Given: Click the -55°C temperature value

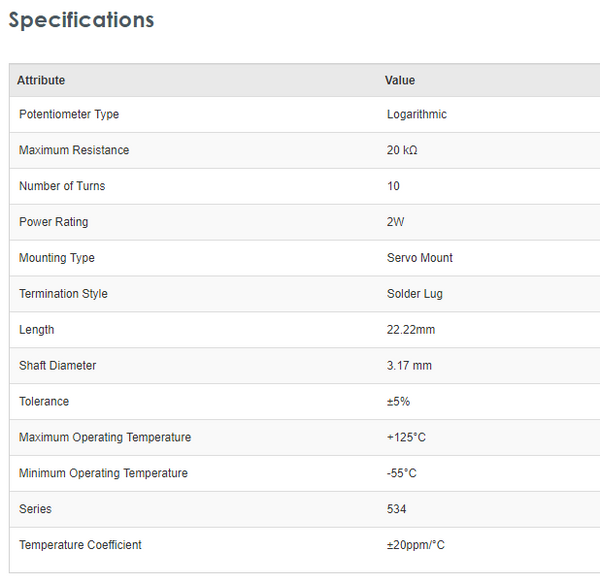Looking at the screenshot, I should [402, 473].
